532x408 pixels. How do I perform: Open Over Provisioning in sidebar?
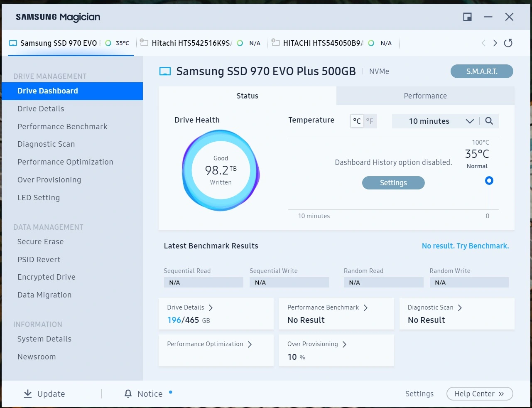point(49,180)
